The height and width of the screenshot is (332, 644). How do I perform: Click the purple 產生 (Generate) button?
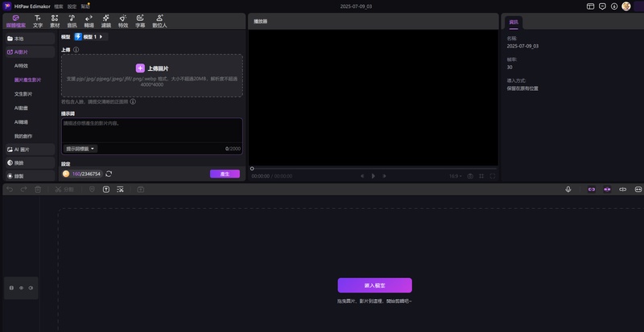(x=225, y=174)
